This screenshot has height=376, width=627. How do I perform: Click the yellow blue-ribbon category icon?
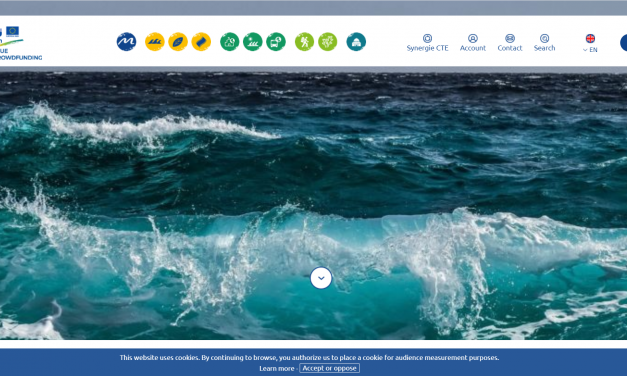coord(201,42)
